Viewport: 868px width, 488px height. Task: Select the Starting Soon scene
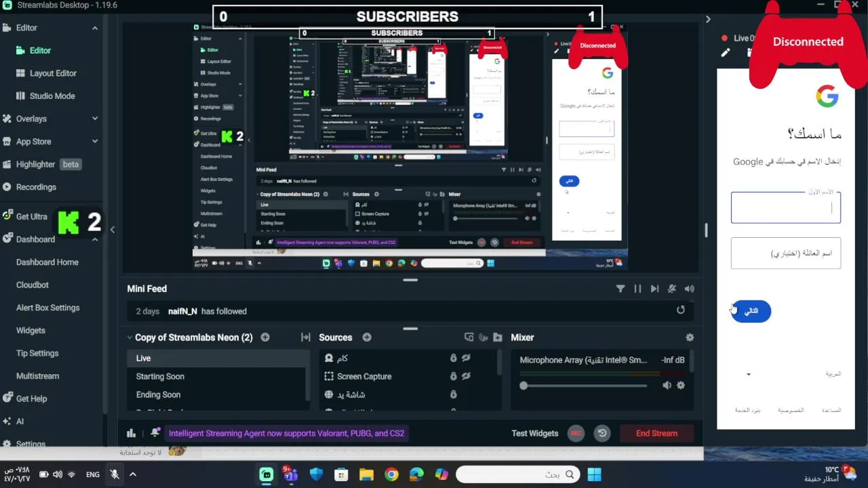[217, 376]
